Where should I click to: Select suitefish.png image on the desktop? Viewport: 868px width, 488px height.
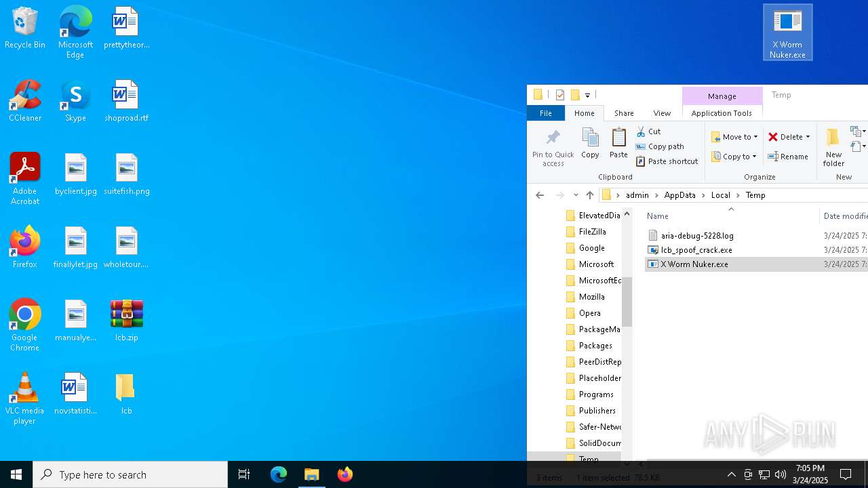coord(126,174)
